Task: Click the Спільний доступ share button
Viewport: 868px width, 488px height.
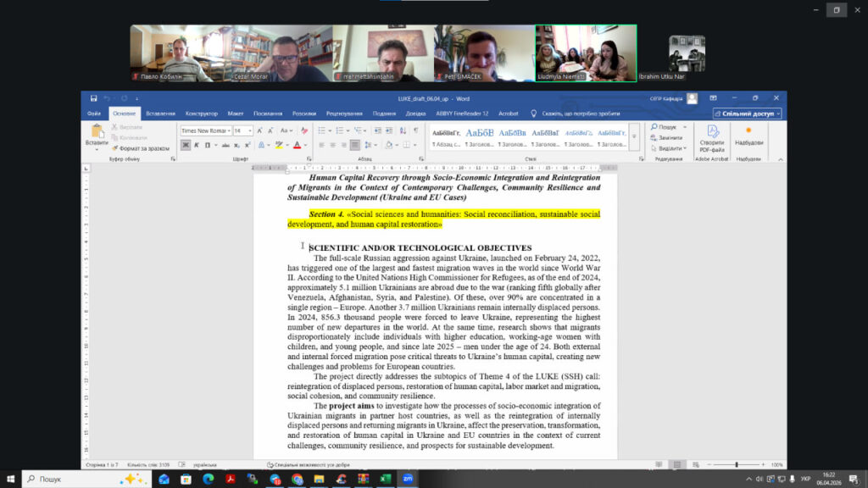Action: click(747, 114)
